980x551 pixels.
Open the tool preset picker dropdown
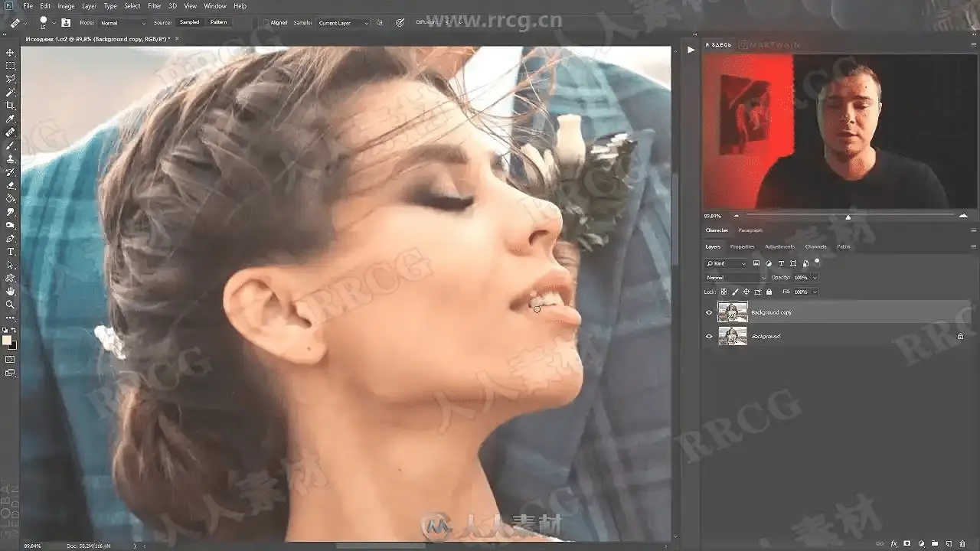click(24, 24)
